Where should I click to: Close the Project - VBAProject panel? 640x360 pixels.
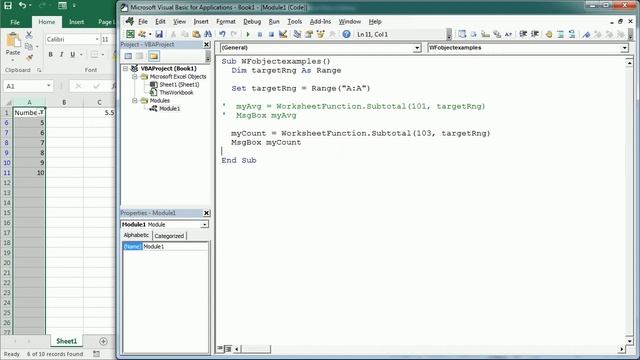[207, 44]
